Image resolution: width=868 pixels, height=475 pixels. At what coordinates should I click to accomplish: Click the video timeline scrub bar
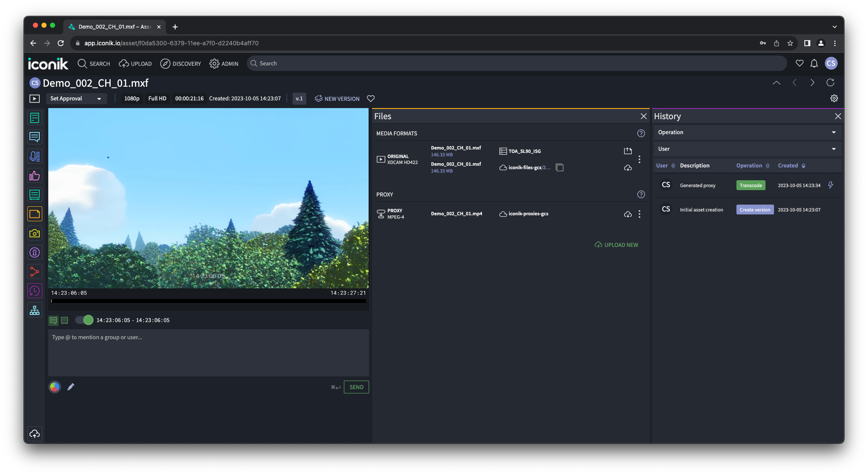coord(208,301)
